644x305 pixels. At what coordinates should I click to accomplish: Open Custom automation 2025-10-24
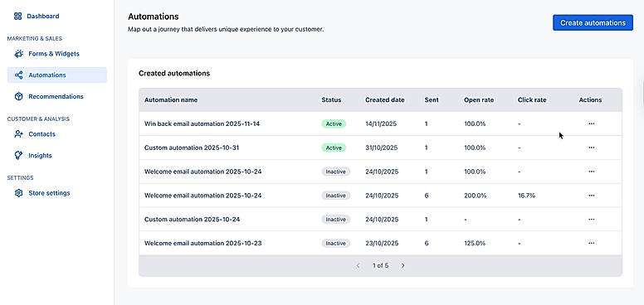click(x=193, y=220)
